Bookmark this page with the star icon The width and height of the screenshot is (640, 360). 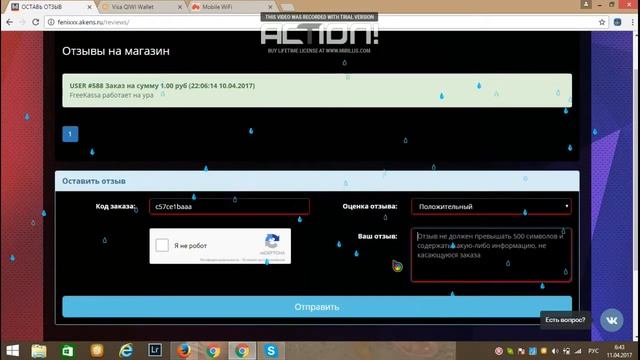pos(602,22)
